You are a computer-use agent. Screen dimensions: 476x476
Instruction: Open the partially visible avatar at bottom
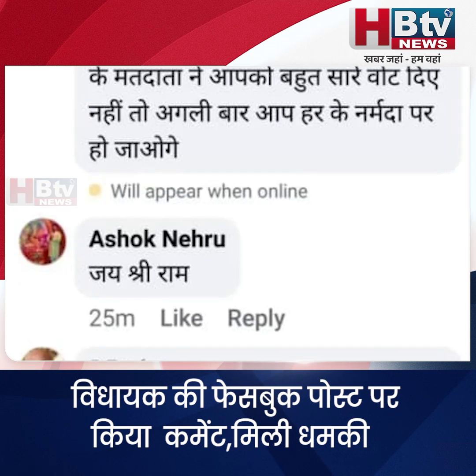42,354
